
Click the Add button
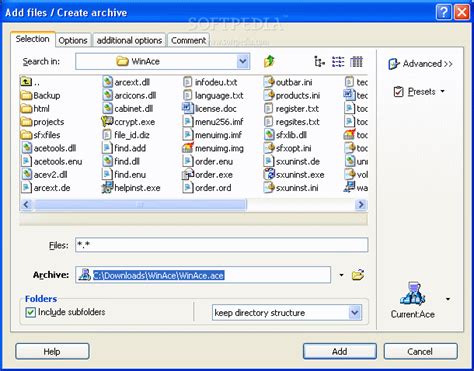click(x=340, y=352)
